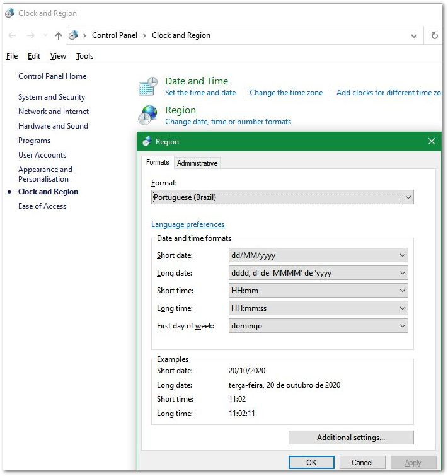Image resolution: width=448 pixels, height=476 pixels.
Task: Switch to the Formats tab
Action: 158,162
